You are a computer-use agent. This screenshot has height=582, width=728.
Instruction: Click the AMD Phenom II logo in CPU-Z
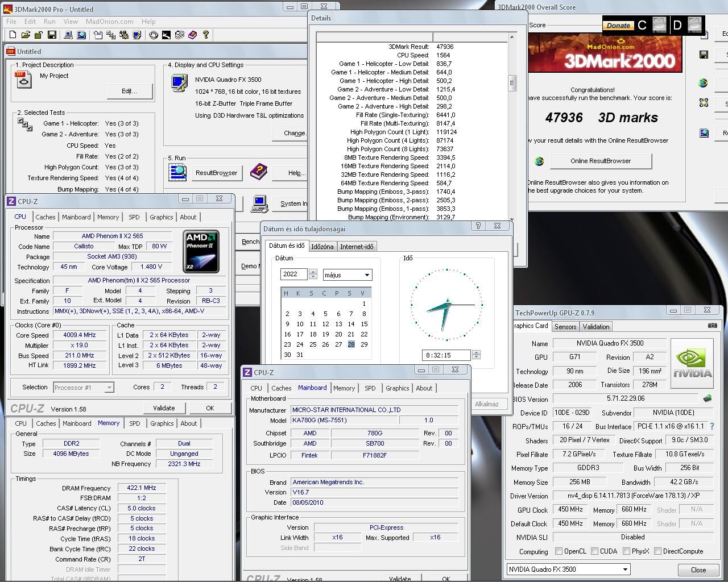coord(201,251)
